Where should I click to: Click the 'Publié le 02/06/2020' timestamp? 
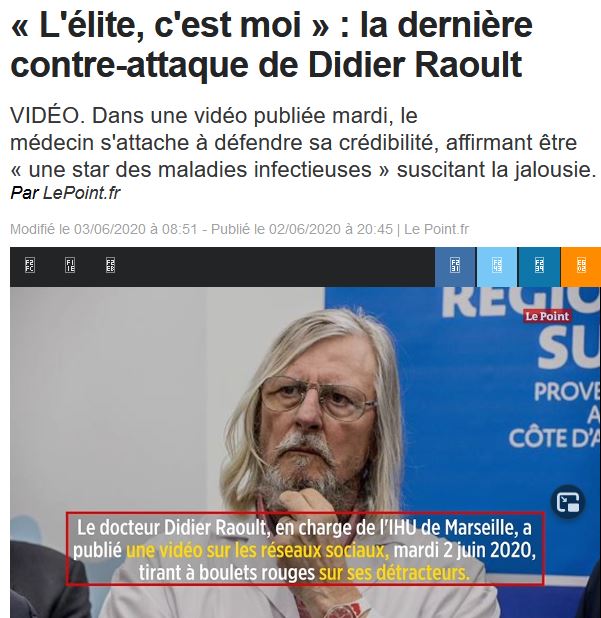pos(302,229)
